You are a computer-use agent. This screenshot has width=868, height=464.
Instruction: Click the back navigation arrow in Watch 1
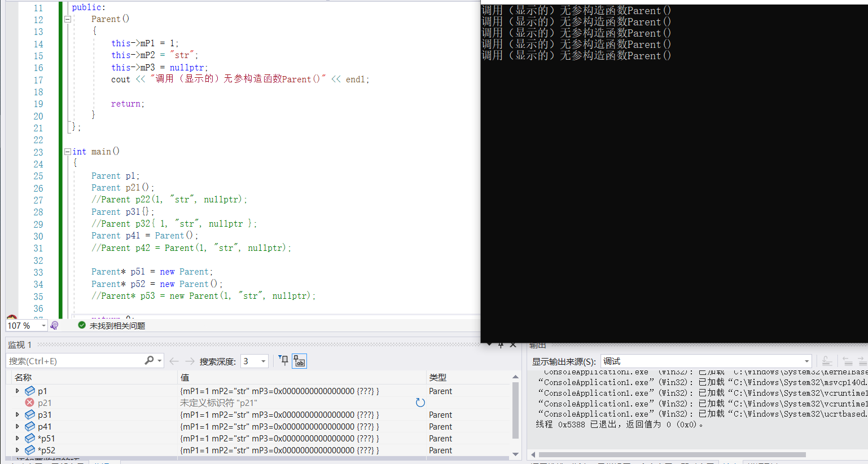click(175, 361)
